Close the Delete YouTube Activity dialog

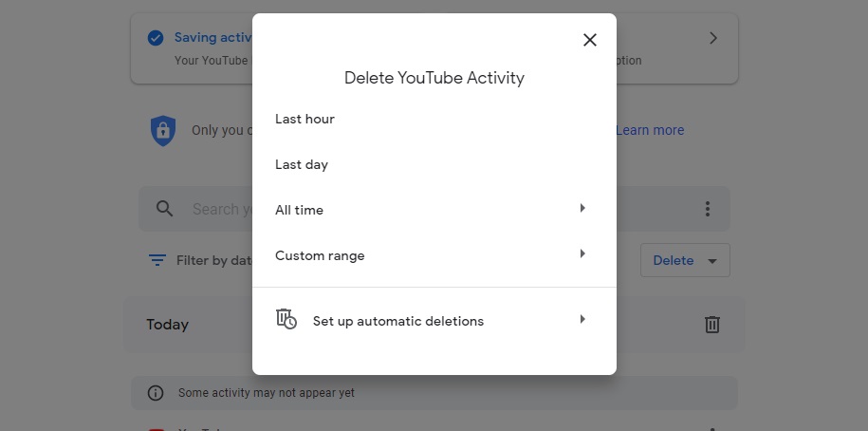[x=590, y=40]
